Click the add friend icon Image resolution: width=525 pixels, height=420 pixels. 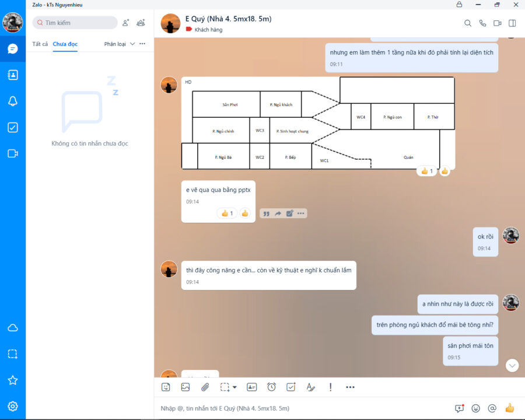[x=125, y=23]
